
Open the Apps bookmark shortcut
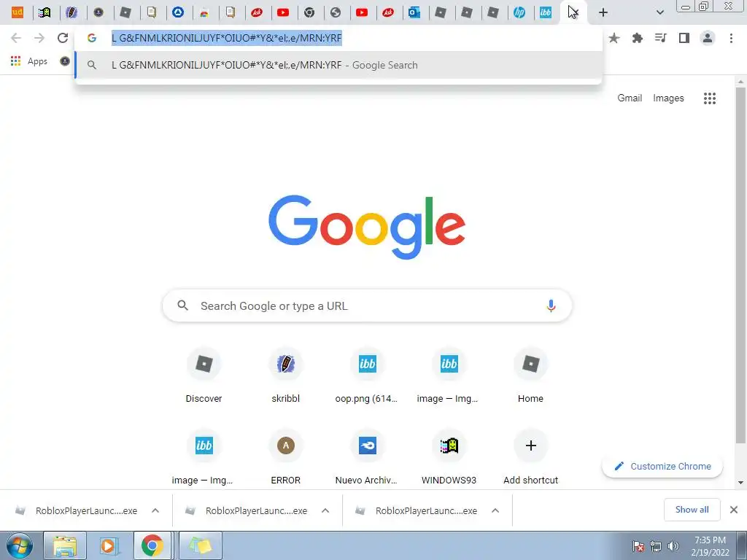[x=28, y=61]
